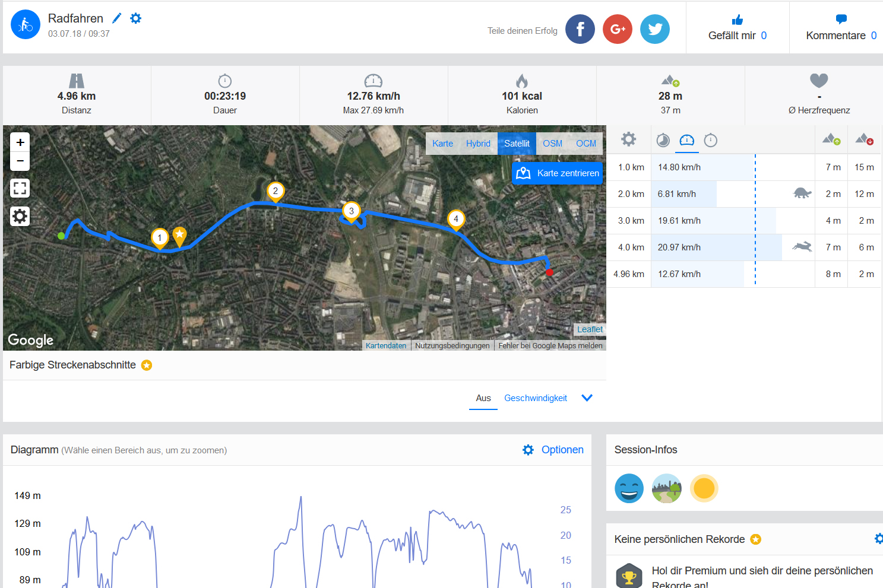The image size is (883, 588).
Task: Click Fehler bei Google Maps melden
Action: tap(550, 346)
